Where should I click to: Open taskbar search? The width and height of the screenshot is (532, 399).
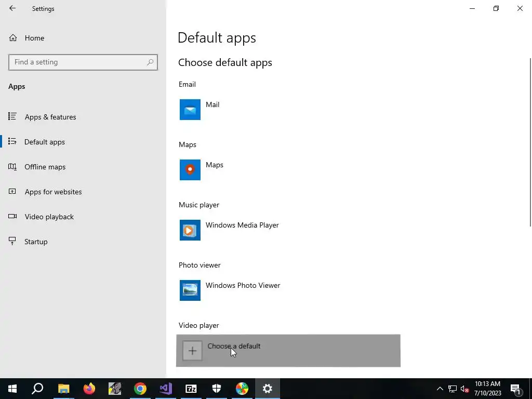point(37,389)
